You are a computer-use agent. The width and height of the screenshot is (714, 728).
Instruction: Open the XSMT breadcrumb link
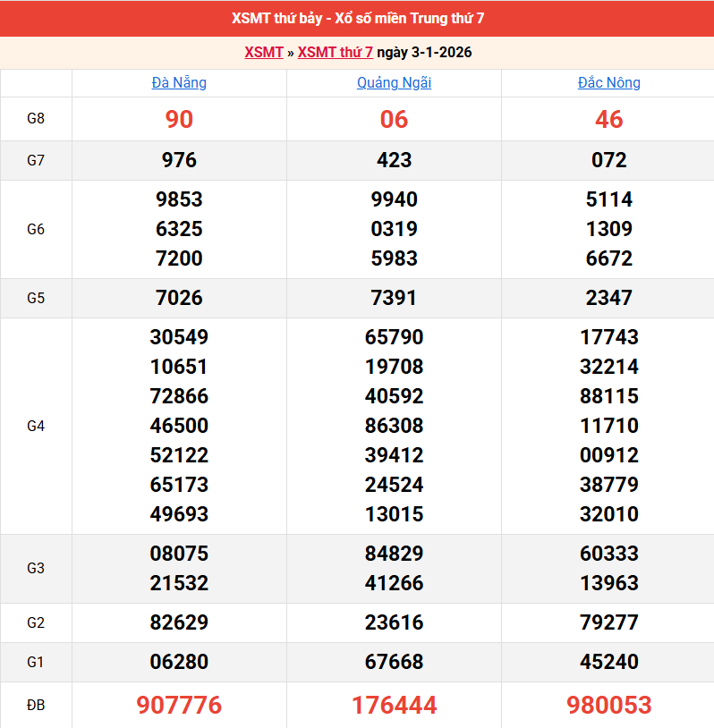264,53
